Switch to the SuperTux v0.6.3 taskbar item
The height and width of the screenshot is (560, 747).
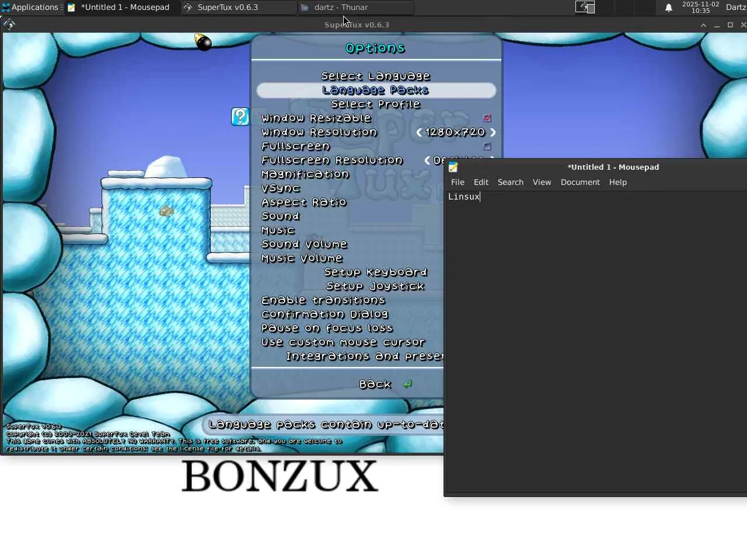(x=238, y=8)
